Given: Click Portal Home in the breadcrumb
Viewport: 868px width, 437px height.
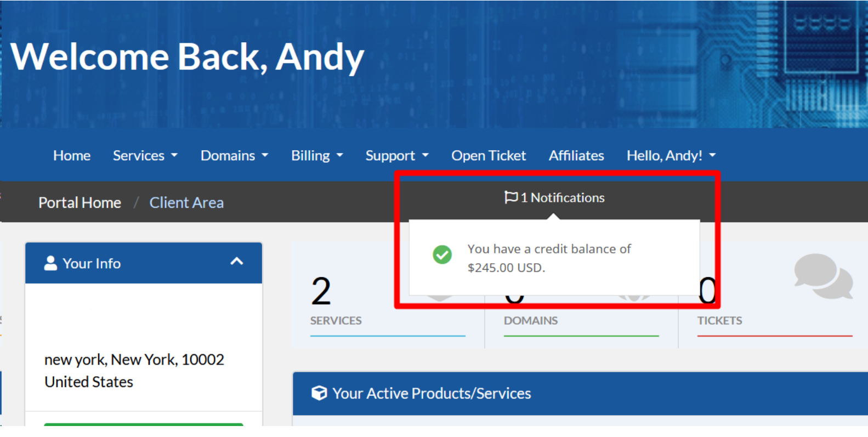Looking at the screenshot, I should (x=80, y=203).
